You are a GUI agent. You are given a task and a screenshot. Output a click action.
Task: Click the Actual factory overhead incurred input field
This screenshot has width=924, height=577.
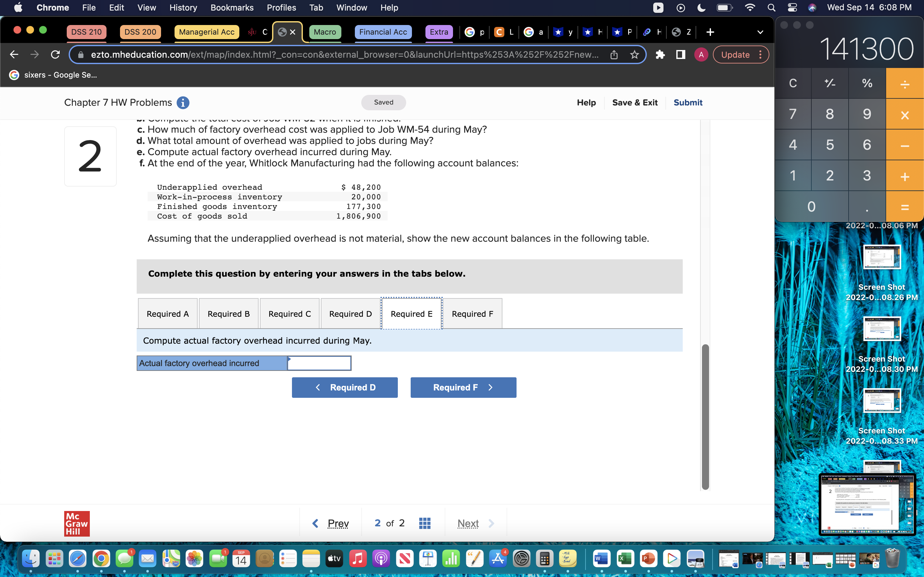[319, 363]
